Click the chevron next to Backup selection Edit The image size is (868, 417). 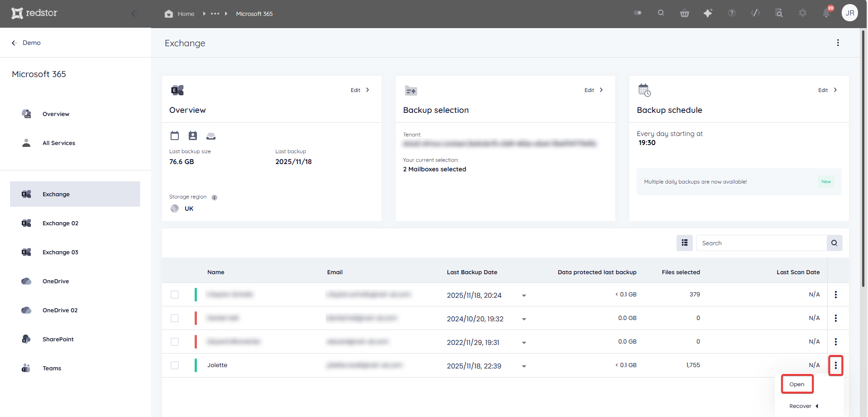pyautogui.click(x=601, y=90)
